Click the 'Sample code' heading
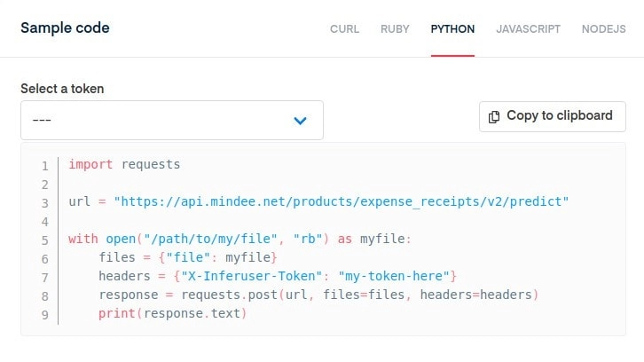 [65, 28]
